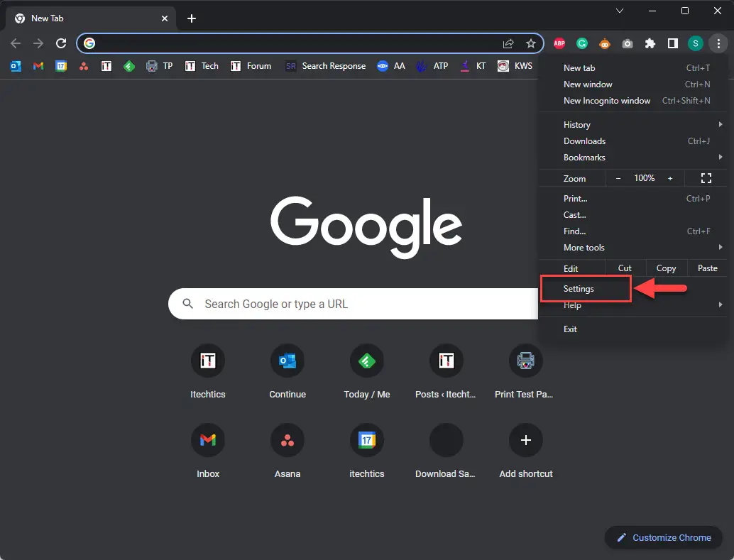Click the Add shortcut tile
The image size is (734, 560).
tap(526, 451)
